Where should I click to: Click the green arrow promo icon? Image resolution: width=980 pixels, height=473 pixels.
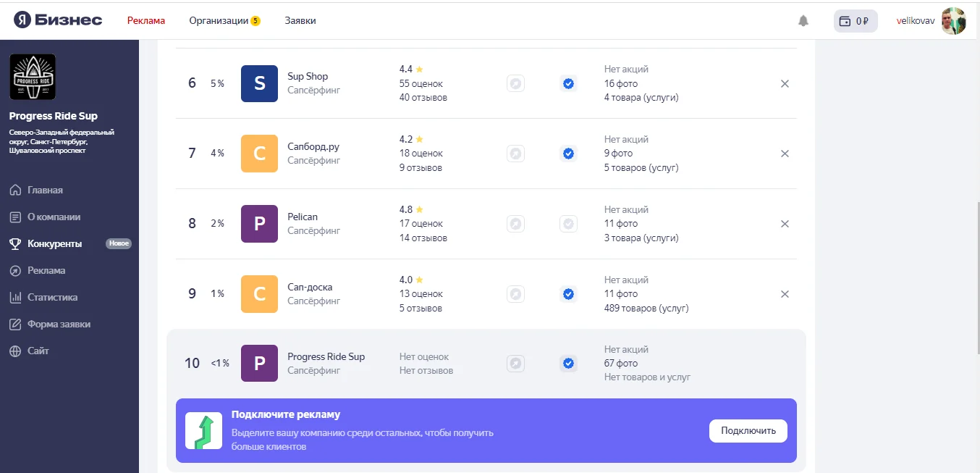click(203, 431)
